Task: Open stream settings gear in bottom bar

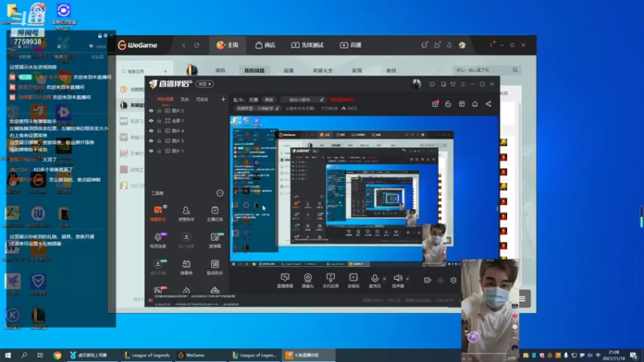Action: (x=453, y=280)
